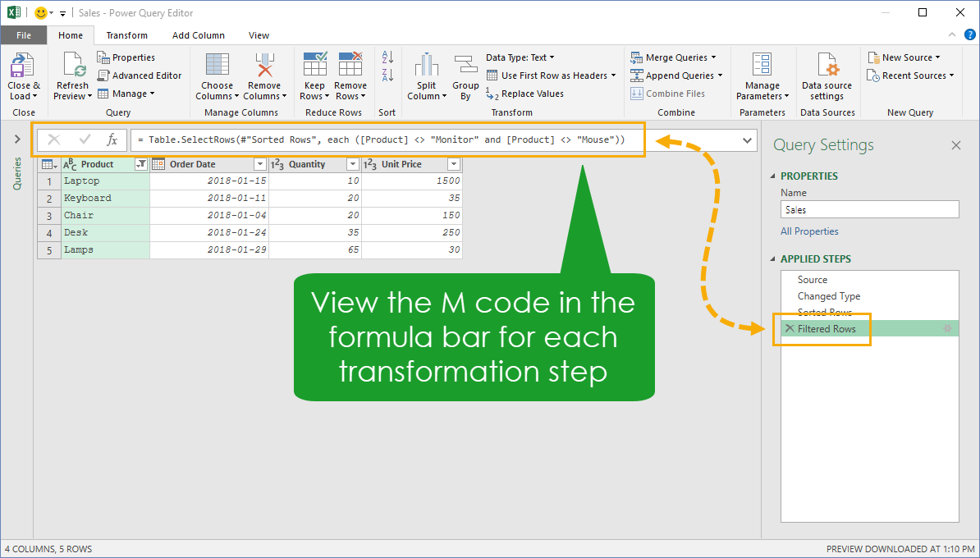Screen dimensions: 980x558
Task: Select the Keyboard cell
Action: (106, 198)
